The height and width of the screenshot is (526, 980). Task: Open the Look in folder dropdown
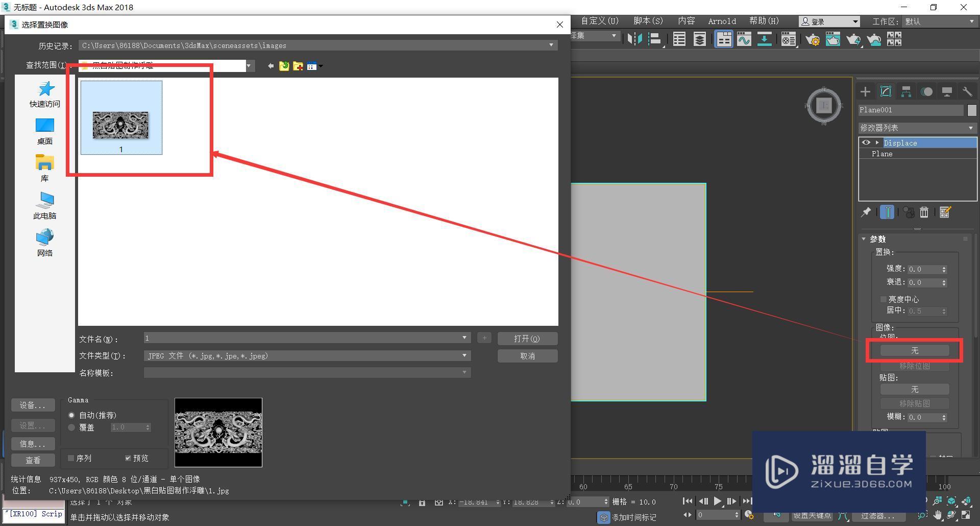point(249,65)
